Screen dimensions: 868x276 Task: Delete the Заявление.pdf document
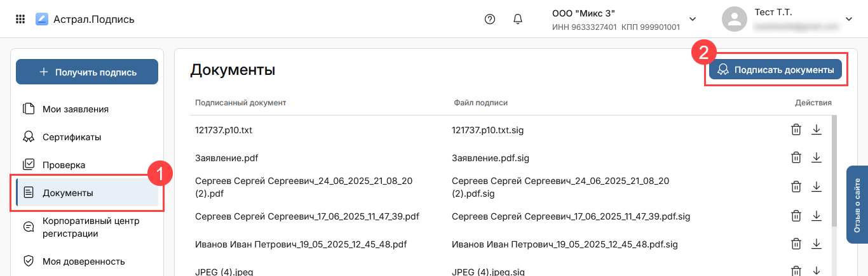[x=796, y=158]
